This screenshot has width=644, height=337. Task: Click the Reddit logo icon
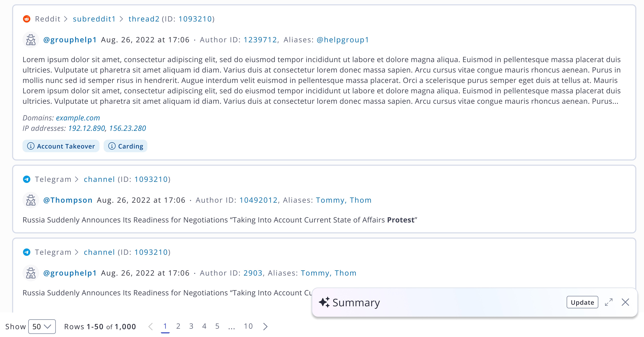(27, 19)
